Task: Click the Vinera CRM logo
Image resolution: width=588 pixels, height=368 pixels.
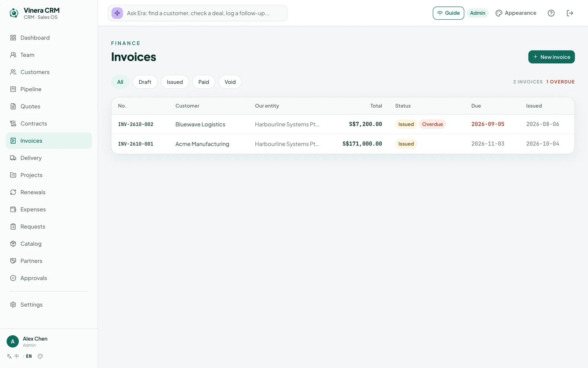Action: pos(14,13)
